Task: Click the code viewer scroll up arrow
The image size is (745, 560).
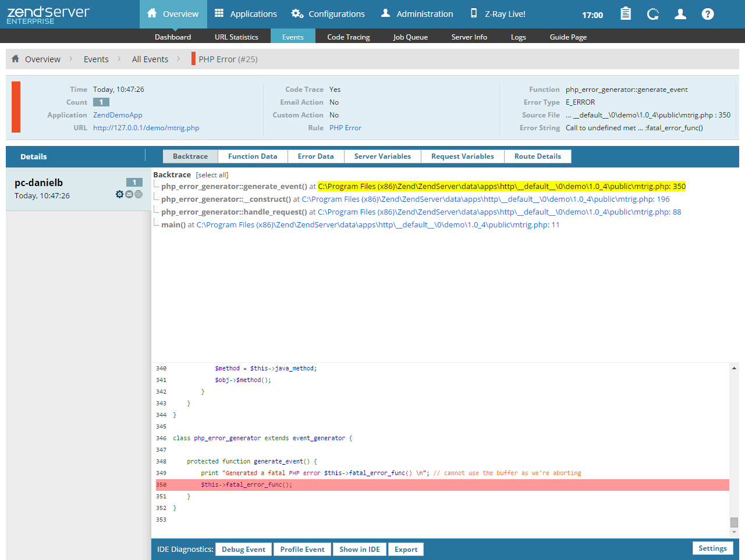Action: pos(734,368)
